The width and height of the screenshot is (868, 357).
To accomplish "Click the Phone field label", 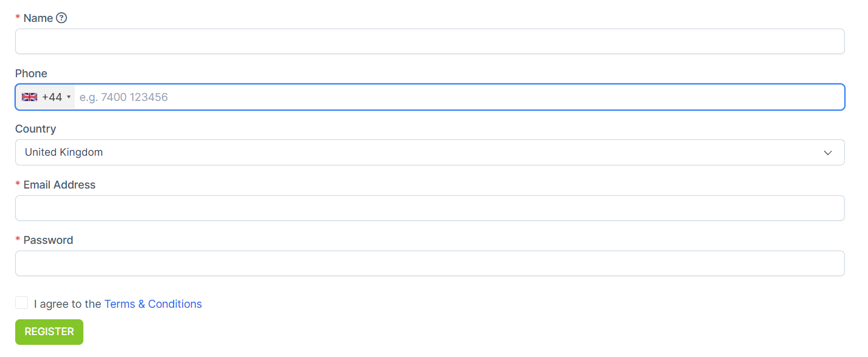I will [31, 74].
